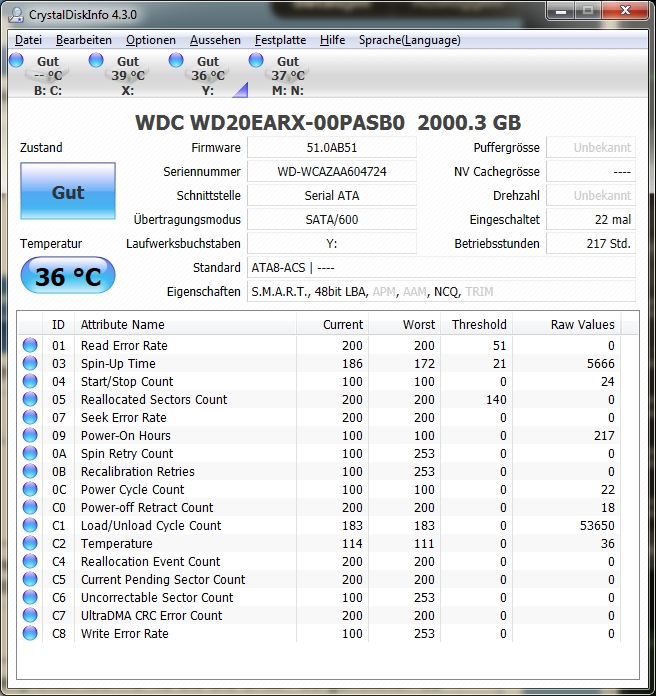Select the Power-On Hours attribute name
The height and width of the screenshot is (696, 656).
(x=126, y=435)
